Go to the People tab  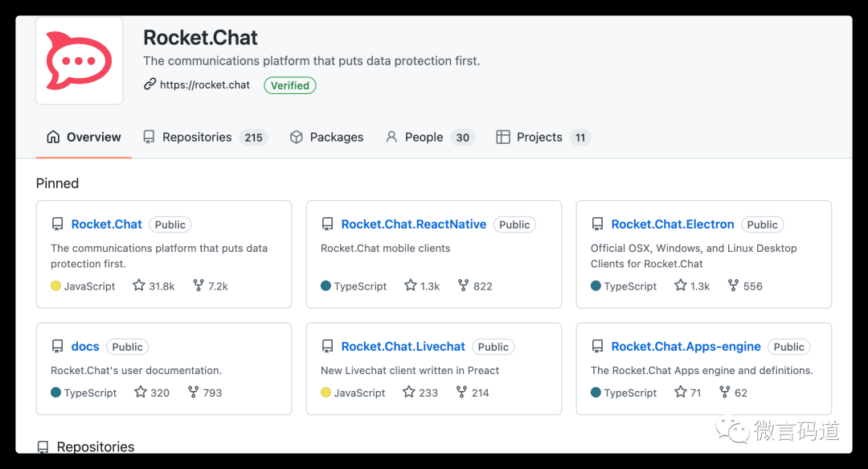point(429,137)
